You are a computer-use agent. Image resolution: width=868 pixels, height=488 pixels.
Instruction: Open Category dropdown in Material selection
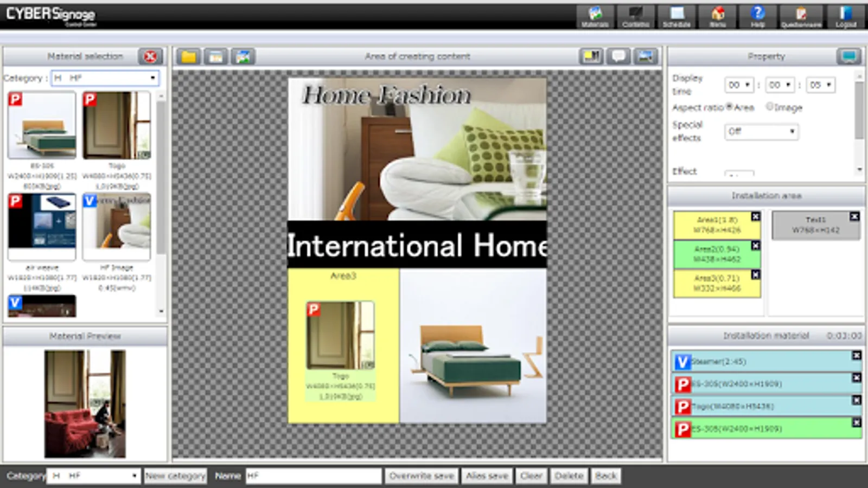(x=105, y=78)
